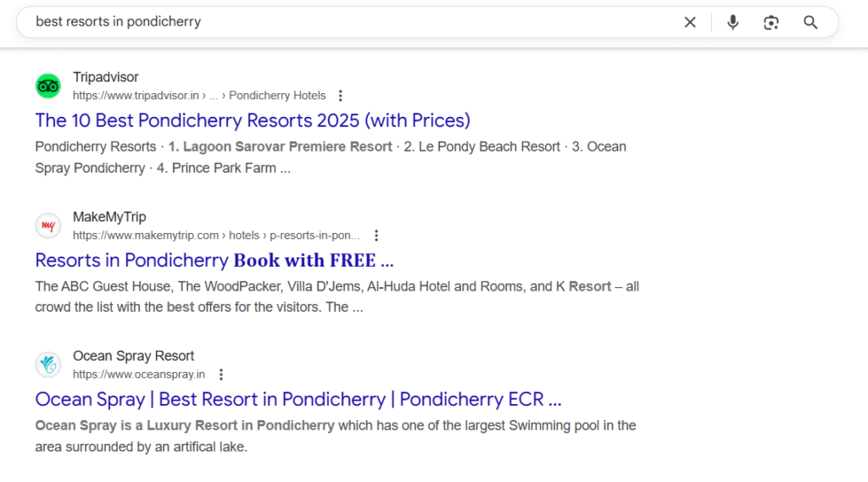
Task: Click the MakeMyTrip site favicon
Action: coord(48,225)
